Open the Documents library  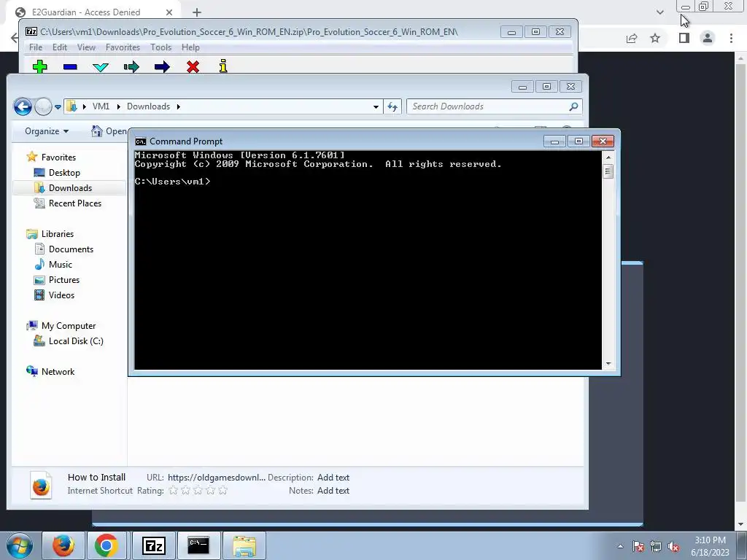click(71, 249)
